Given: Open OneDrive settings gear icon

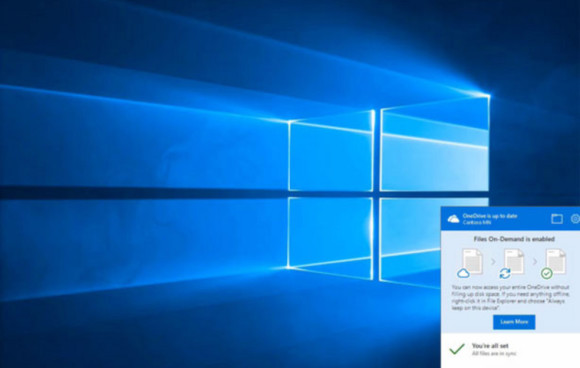Looking at the screenshot, I should pos(575,219).
